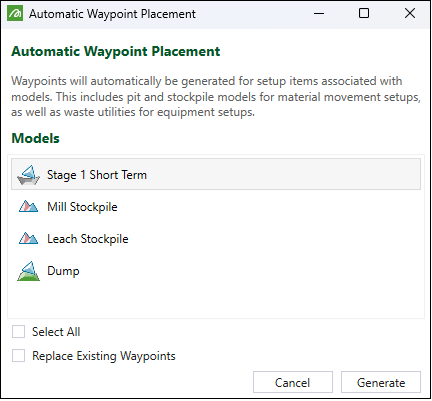Click the pit icon beside Stage 1 Short Term

tap(28, 175)
